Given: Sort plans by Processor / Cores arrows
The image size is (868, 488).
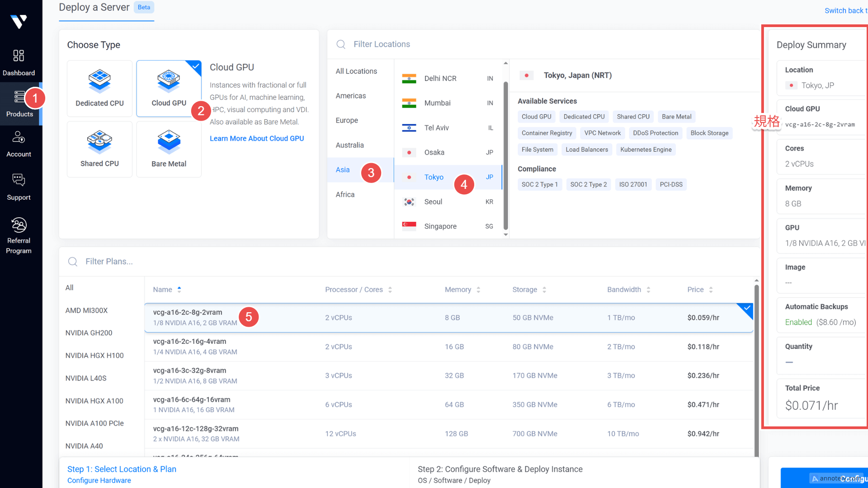Looking at the screenshot, I should click(x=390, y=290).
